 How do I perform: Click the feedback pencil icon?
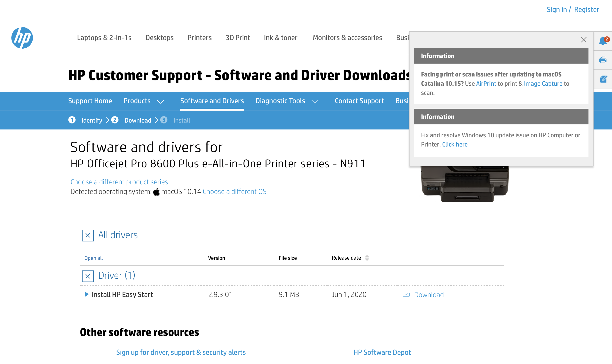[603, 79]
